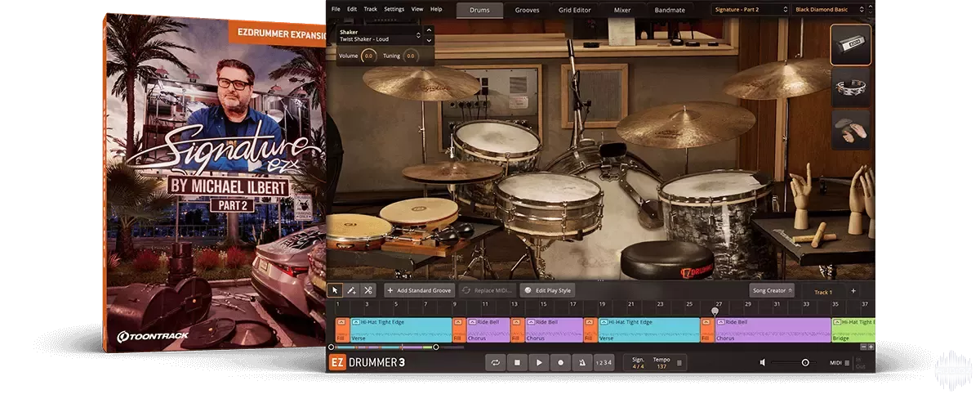Image resolution: width=980 pixels, height=399 pixels.
Task: Select the shaker percussion thumbnail
Action: tap(851, 44)
